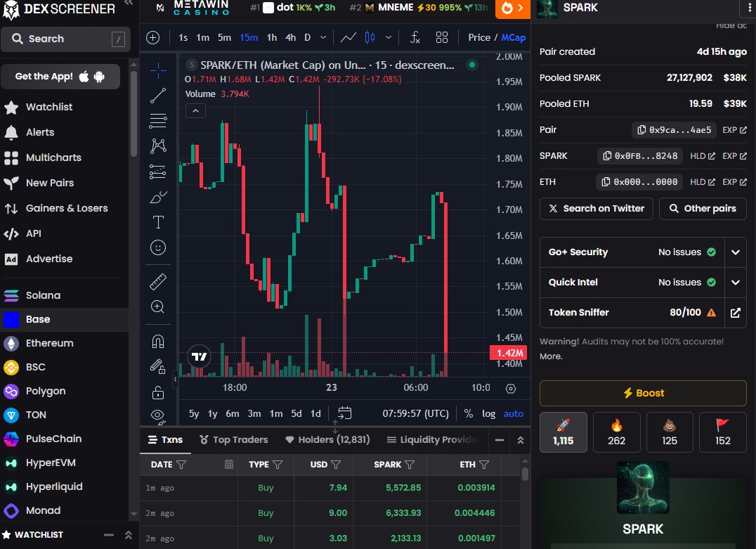Open the calendar date picker in DATE column

(x=229, y=464)
